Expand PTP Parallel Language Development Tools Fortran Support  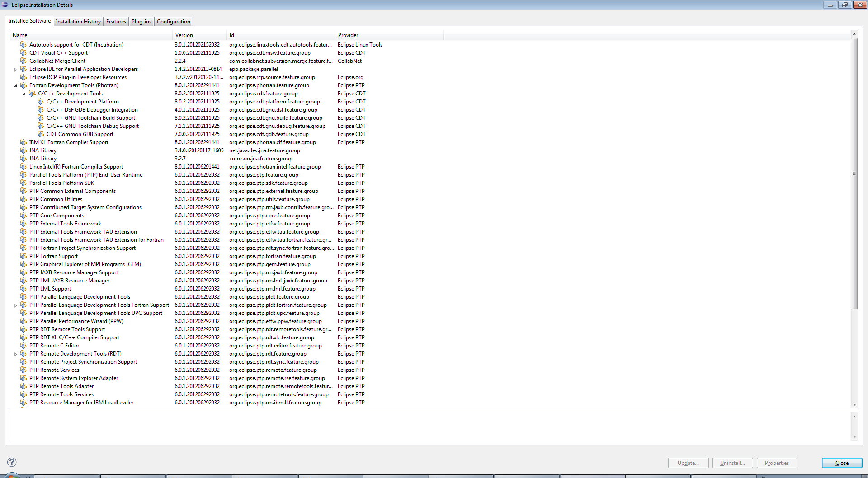pyautogui.click(x=15, y=305)
